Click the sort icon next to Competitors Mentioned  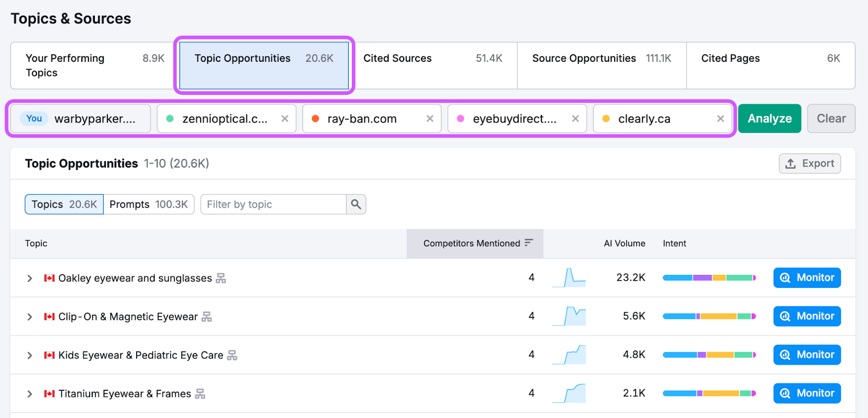(x=529, y=243)
